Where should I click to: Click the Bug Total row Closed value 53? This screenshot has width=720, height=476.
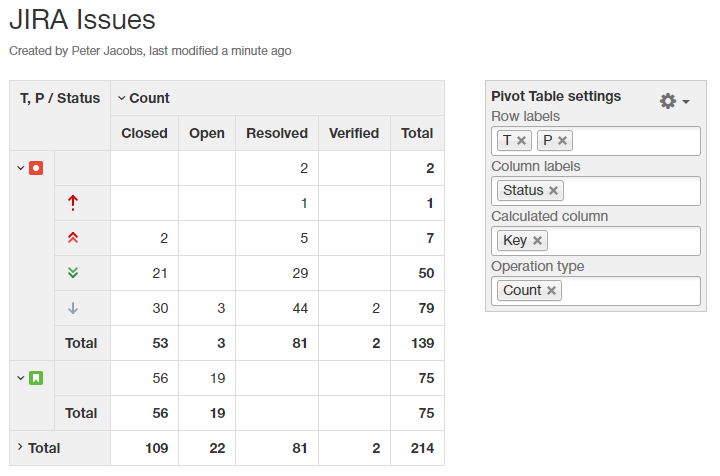(160, 343)
